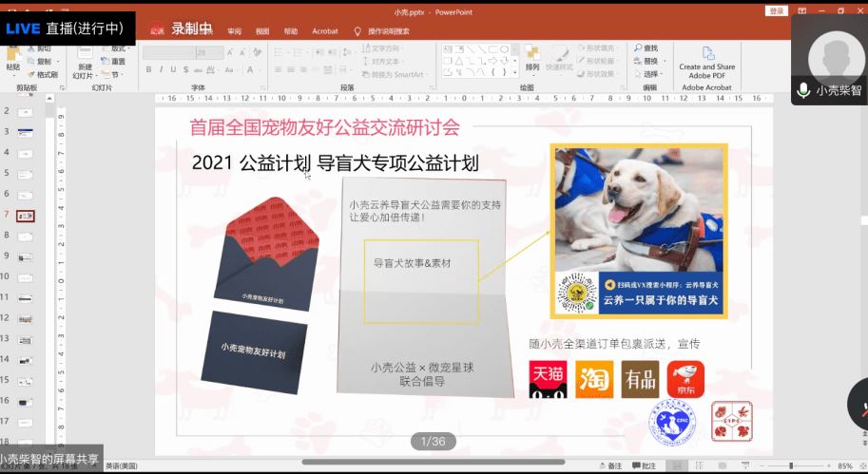Expand the shapes gallery more arrow
The width and height of the screenshot is (868, 474).
pyautogui.click(x=515, y=72)
